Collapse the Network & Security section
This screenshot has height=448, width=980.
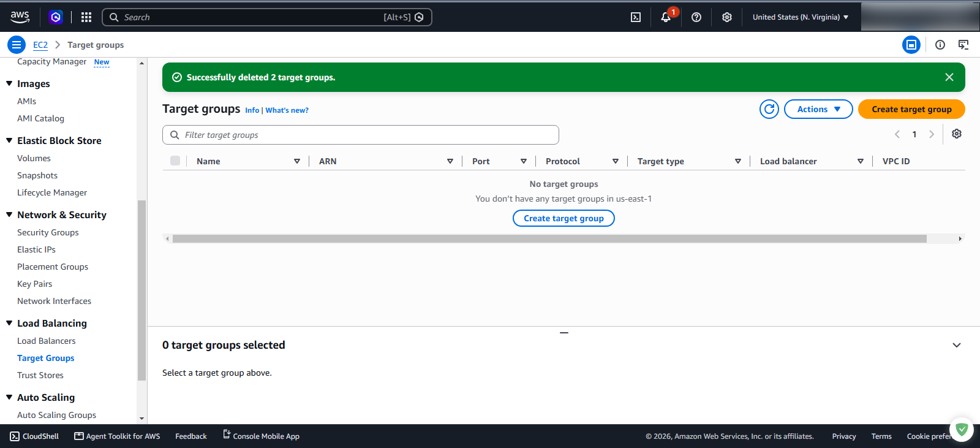click(x=9, y=215)
